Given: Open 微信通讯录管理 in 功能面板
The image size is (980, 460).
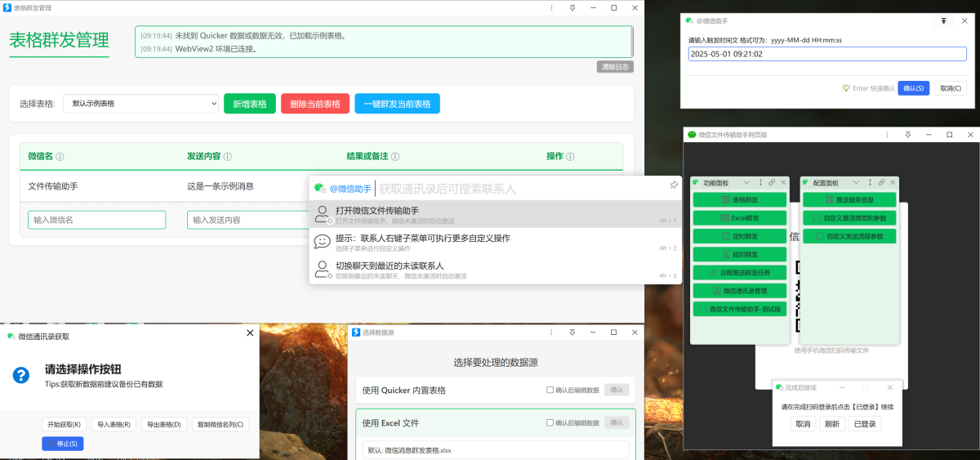Looking at the screenshot, I should click(x=740, y=291).
